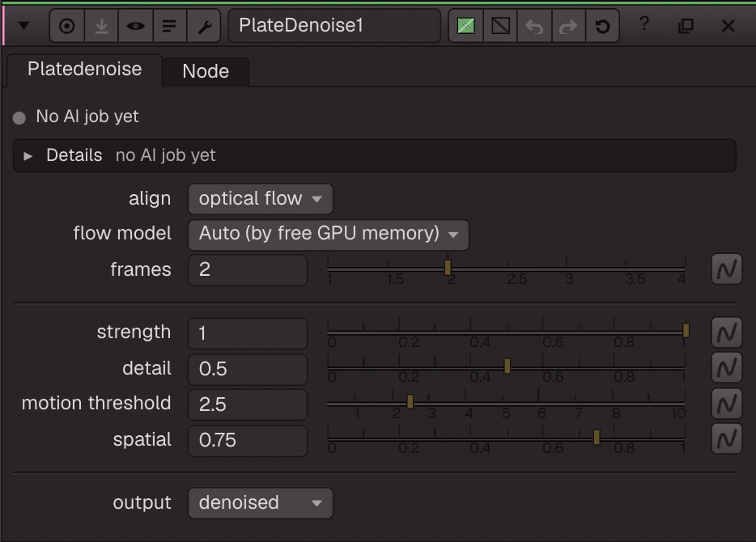Switch to the Node tab
This screenshot has width=756, height=542.
pos(206,72)
